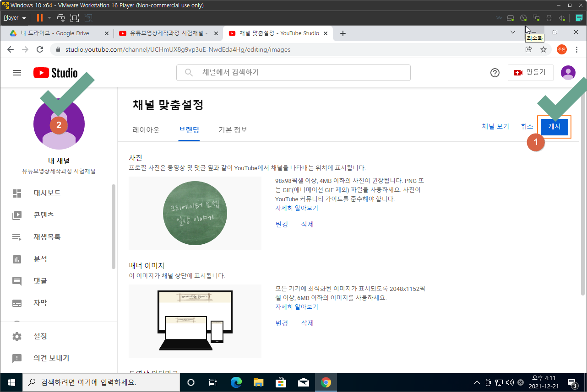Show hidden tray icons chevron
The image size is (587, 392).
click(x=477, y=382)
